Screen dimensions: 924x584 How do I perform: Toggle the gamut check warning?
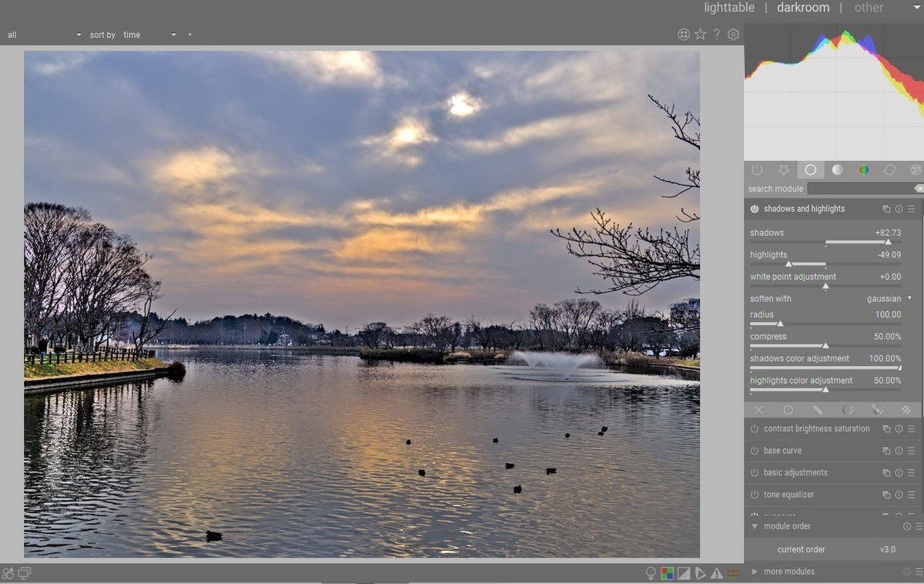717,573
